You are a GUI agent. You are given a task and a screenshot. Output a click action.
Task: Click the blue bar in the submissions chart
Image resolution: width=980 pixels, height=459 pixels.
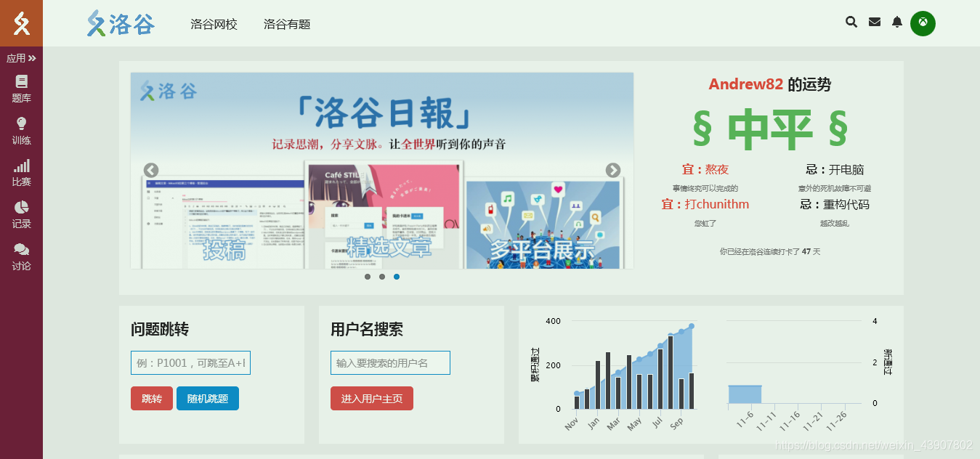point(745,393)
